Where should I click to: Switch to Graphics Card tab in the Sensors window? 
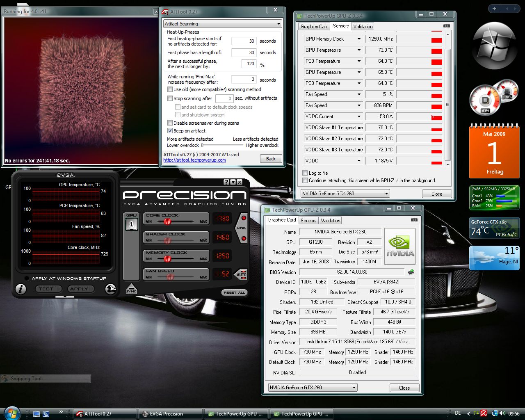click(314, 27)
